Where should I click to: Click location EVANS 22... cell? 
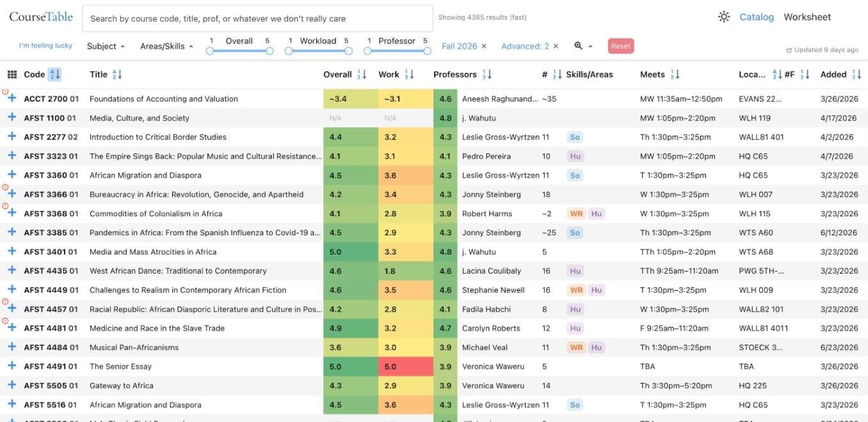760,98
